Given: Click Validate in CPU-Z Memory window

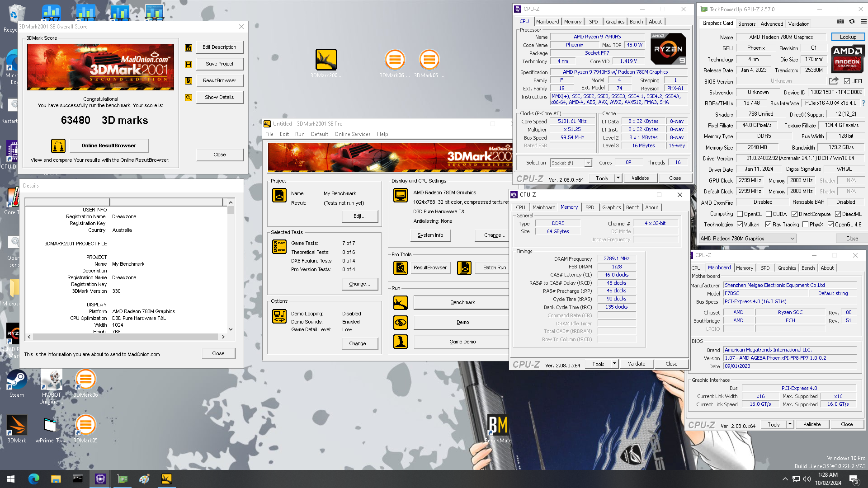Looking at the screenshot, I should coord(637,364).
